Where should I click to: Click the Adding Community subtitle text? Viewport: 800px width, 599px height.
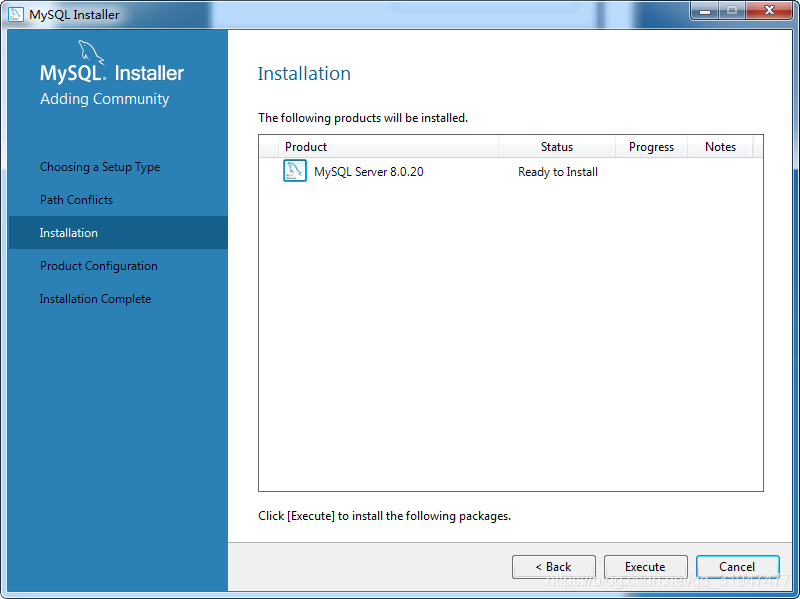[105, 98]
